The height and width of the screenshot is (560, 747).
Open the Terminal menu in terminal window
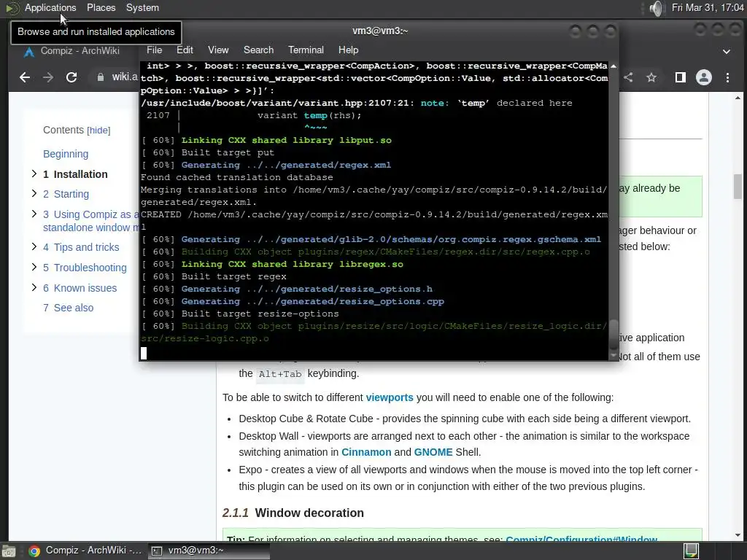click(x=306, y=50)
